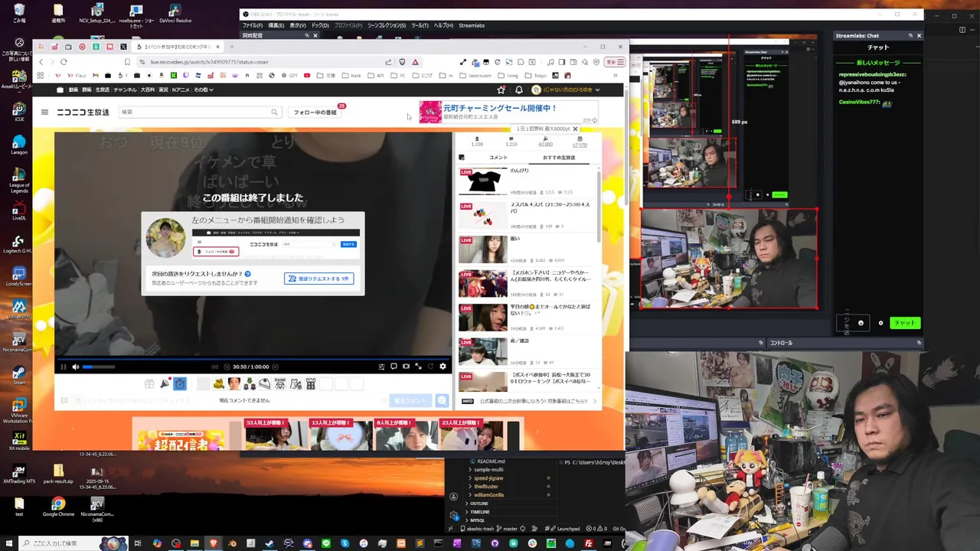980x551 pixels.
Task: Click 大百科 in Niconico top bar
Action: pyautogui.click(x=148, y=90)
